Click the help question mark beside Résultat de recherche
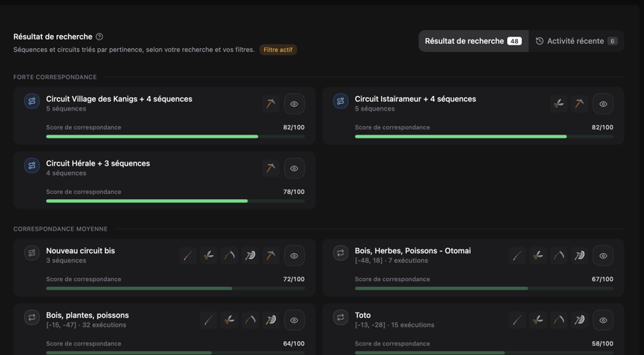The width and height of the screenshot is (644, 355). [100, 37]
